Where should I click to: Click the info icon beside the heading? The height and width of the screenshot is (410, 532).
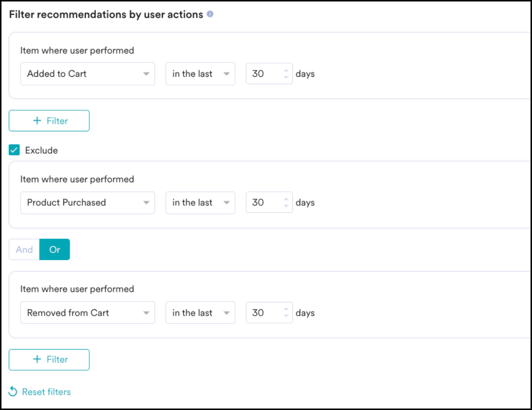coord(210,14)
